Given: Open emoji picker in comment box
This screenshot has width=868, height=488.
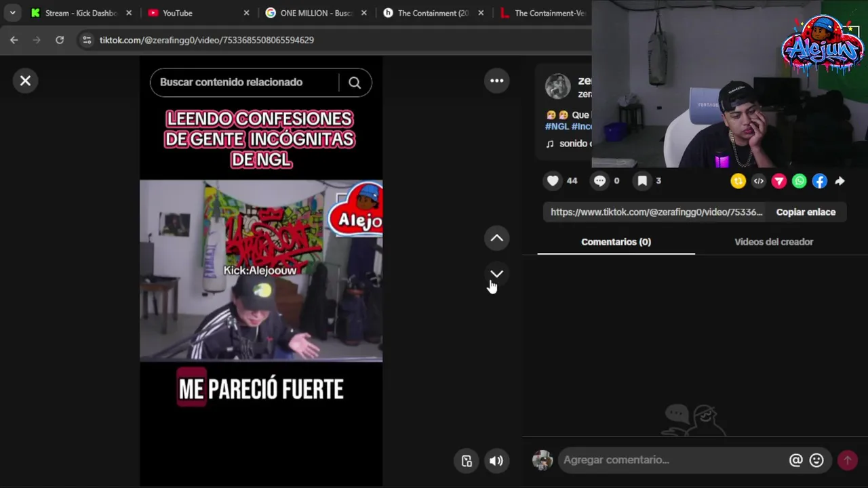Looking at the screenshot, I should coord(816,460).
